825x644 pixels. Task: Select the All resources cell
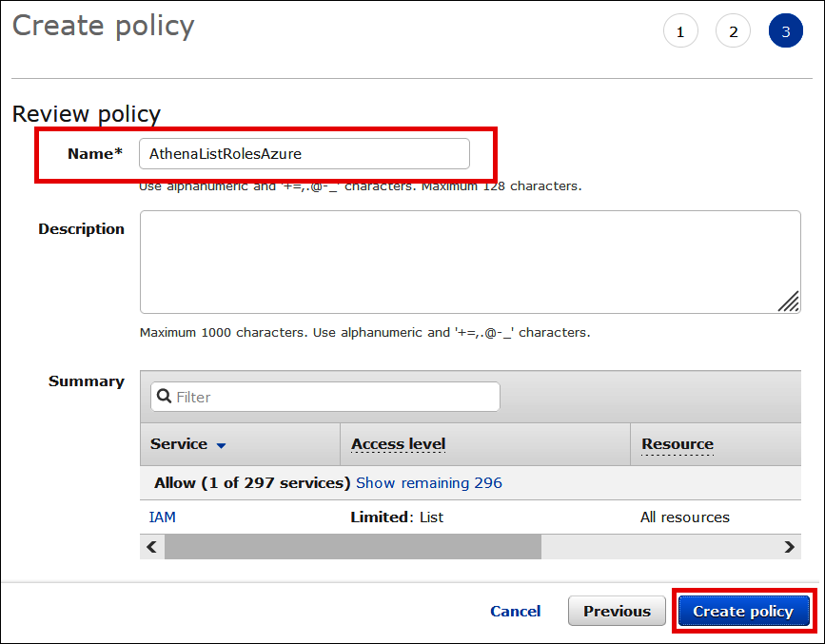tap(684, 517)
